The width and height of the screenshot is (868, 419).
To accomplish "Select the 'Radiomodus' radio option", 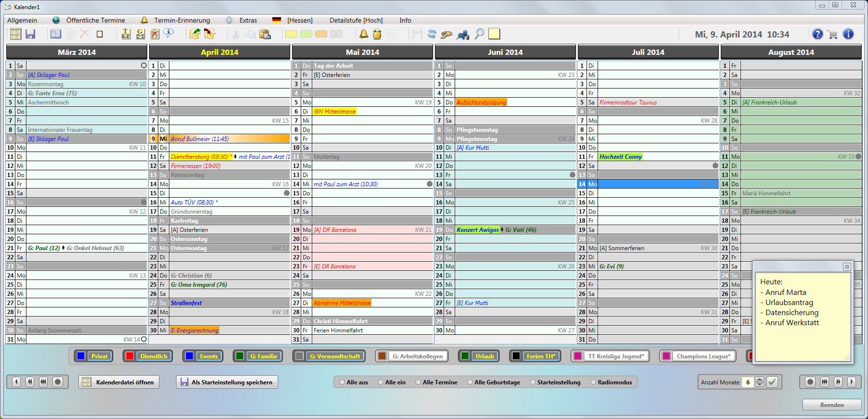I will coord(593,382).
